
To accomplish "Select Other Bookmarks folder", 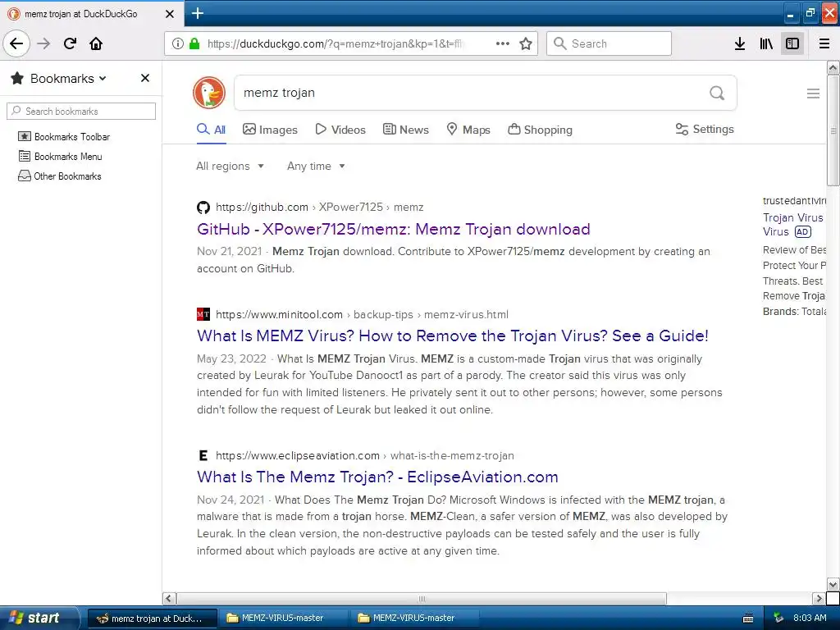I will [59, 176].
